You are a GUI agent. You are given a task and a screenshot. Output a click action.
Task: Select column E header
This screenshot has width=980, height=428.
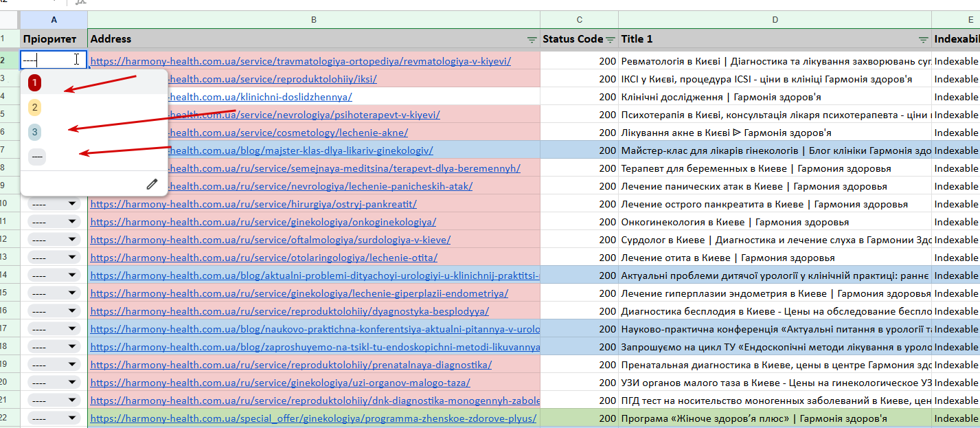[x=956, y=20]
